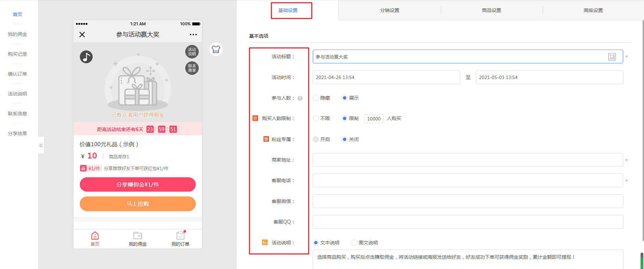This screenshot has height=269, width=644.
Task: Click the orange badge icon beside 活动说明
Action: tap(265, 243)
